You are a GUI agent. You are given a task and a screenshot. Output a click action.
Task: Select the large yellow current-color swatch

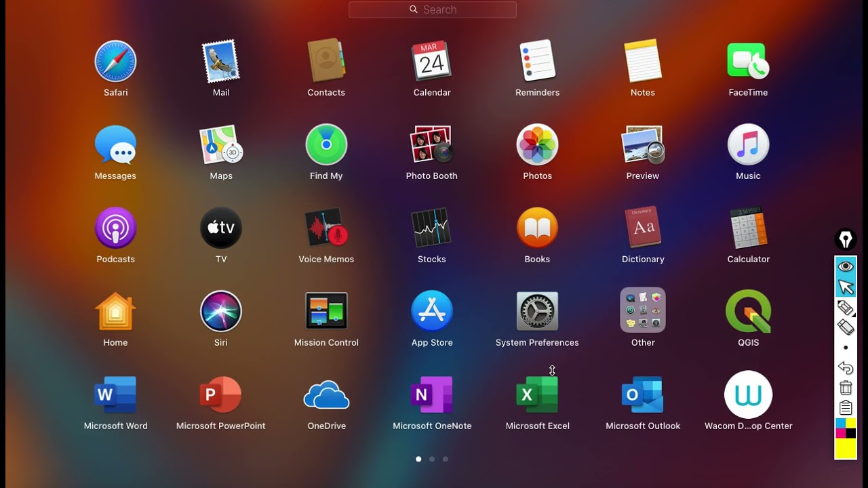846,449
